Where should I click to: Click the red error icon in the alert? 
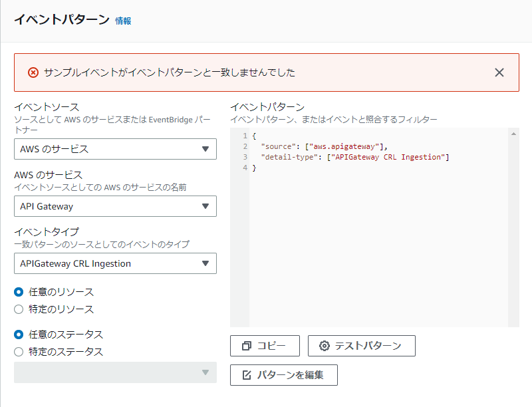(33, 72)
